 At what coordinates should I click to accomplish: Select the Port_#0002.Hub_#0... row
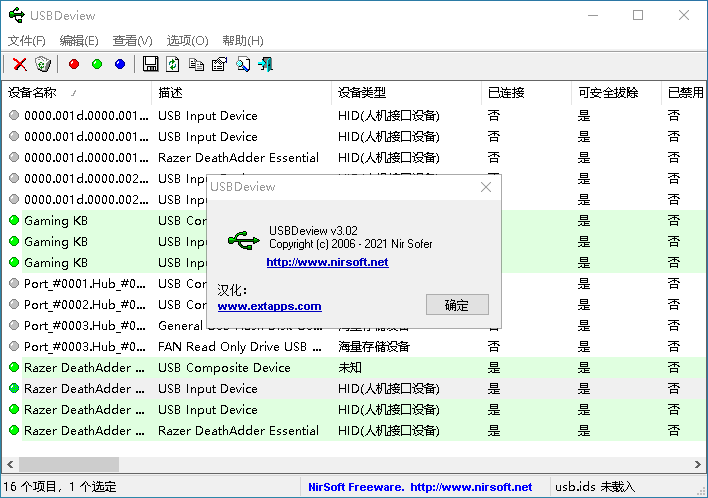tap(353, 305)
